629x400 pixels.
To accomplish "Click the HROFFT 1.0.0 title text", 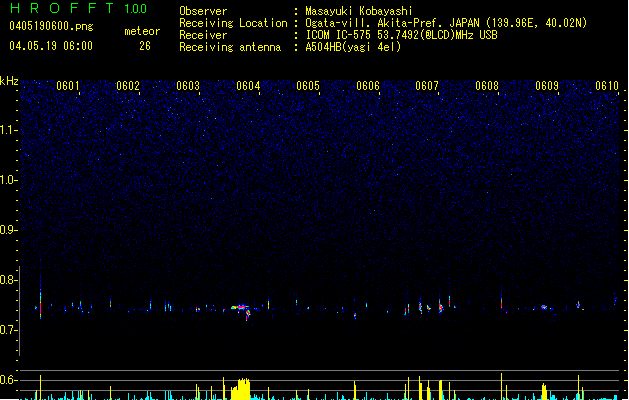I will (x=79, y=8).
